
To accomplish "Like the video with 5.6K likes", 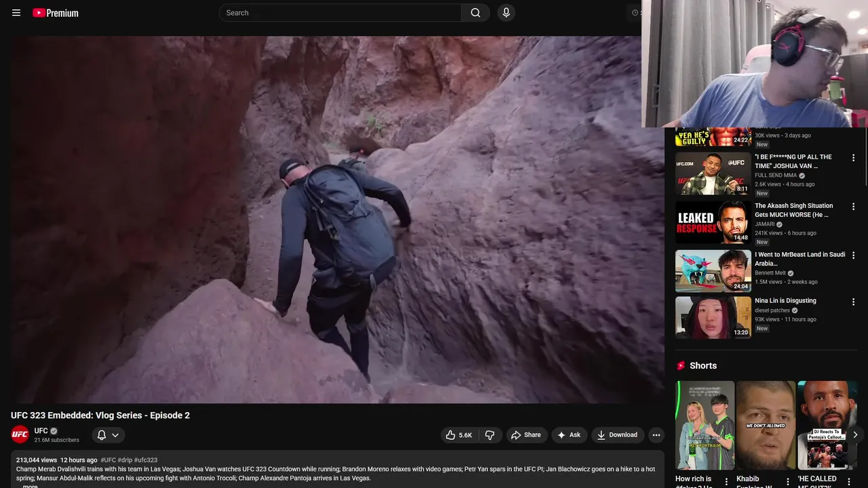I will pyautogui.click(x=458, y=435).
